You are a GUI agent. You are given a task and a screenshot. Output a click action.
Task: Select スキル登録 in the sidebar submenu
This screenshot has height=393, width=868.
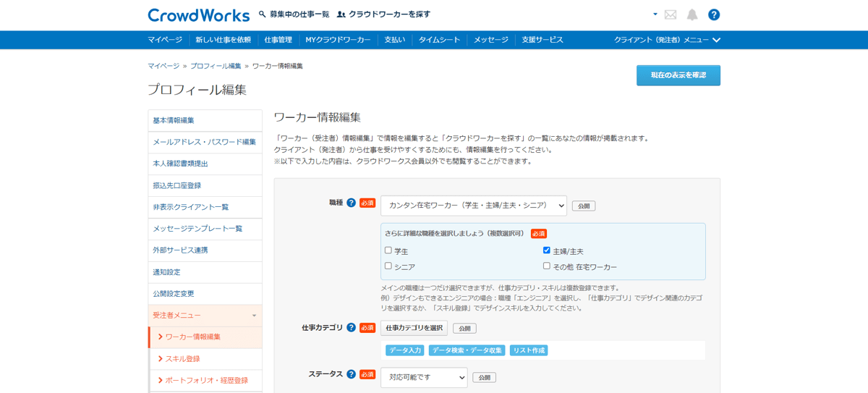click(x=205, y=359)
